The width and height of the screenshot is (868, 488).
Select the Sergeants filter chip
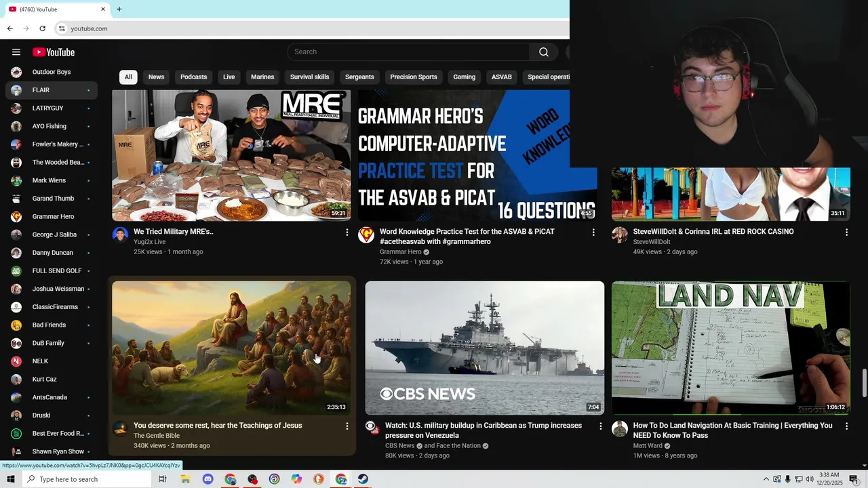click(359, 77)
